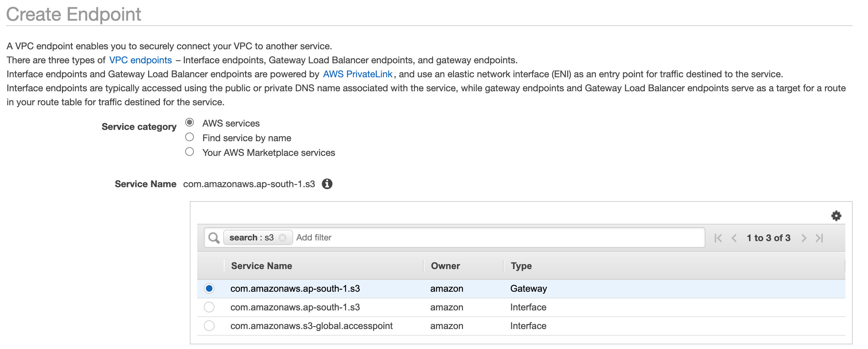Click the Service Name info icon
Screen dimensions: 868x349
[x=327, y=184]
